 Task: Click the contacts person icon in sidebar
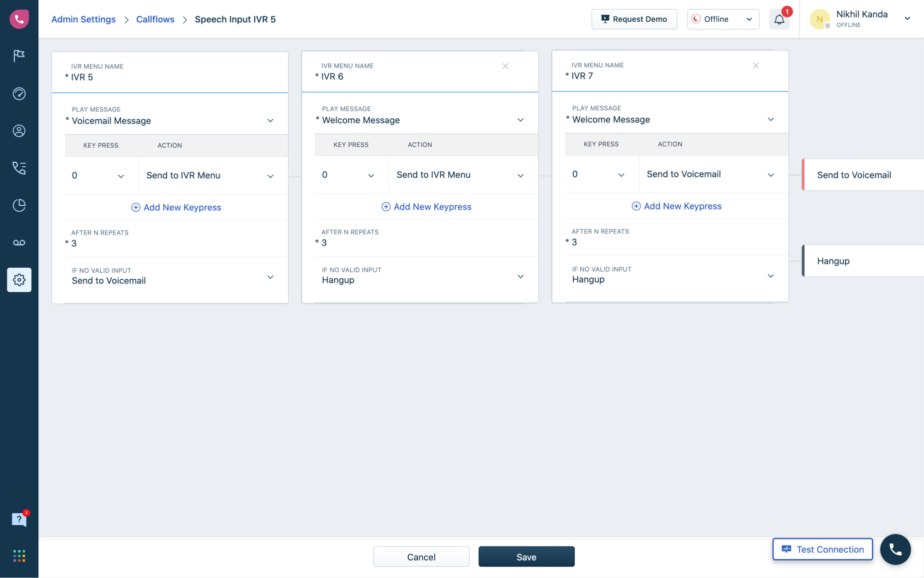click(19, 131)
